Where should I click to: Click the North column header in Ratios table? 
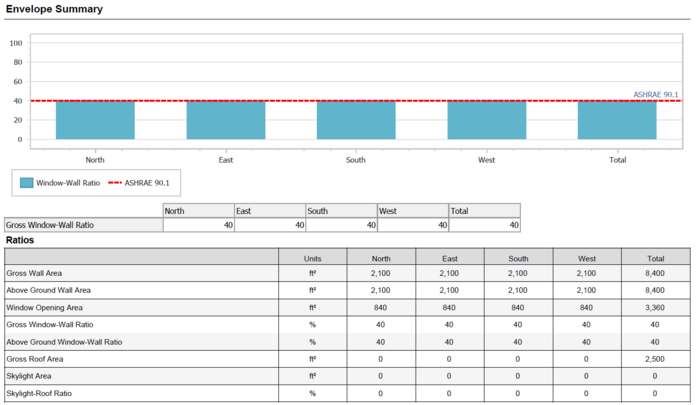coord(381,258)
